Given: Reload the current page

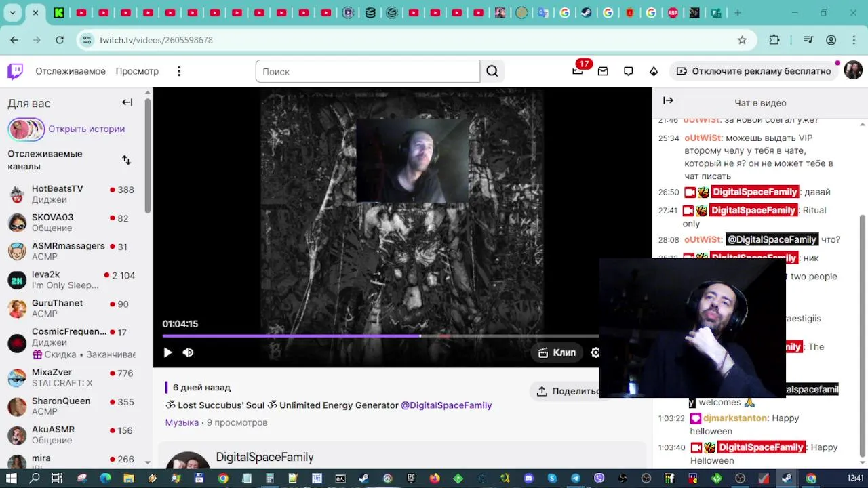Looking at the screenshot, I should pyautogui.click(x=60, y=40).
